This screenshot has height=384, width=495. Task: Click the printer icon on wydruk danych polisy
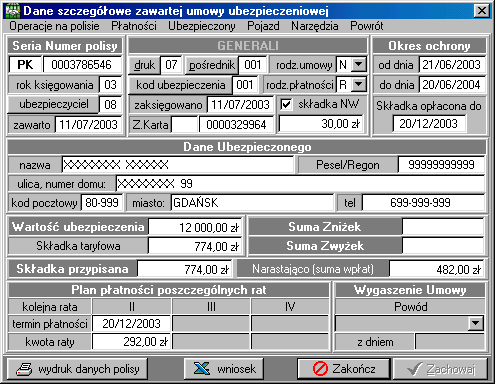click(24, 369)
